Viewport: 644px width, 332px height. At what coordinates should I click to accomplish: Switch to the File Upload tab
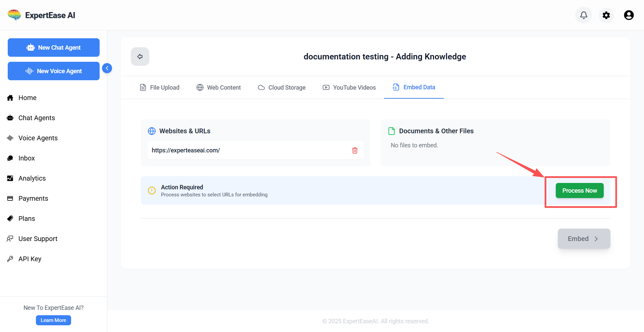pyautogui.click(x=160, y=88)
